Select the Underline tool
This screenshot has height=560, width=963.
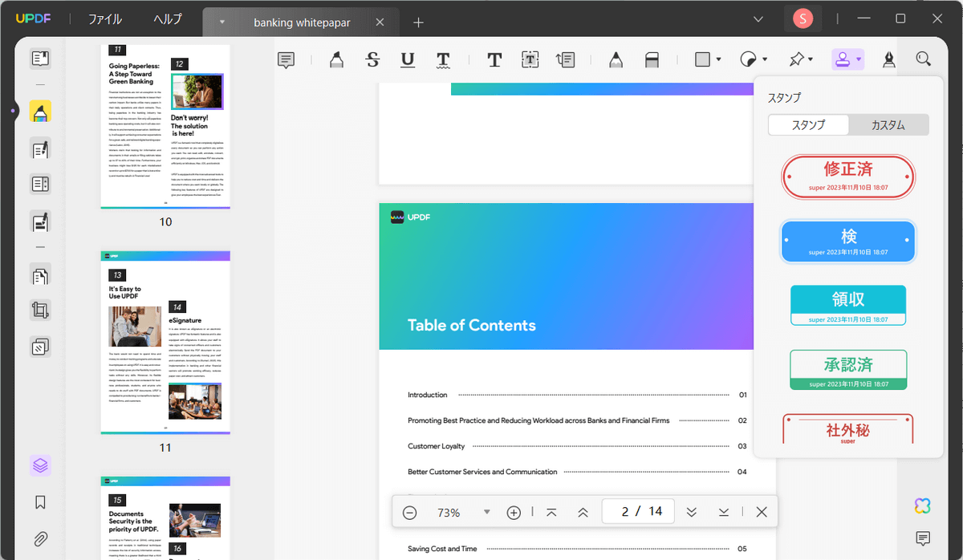click(408, 59)
